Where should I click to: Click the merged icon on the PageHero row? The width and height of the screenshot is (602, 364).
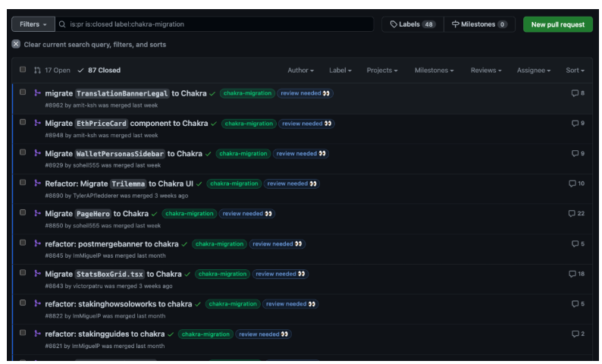point(37,213)
